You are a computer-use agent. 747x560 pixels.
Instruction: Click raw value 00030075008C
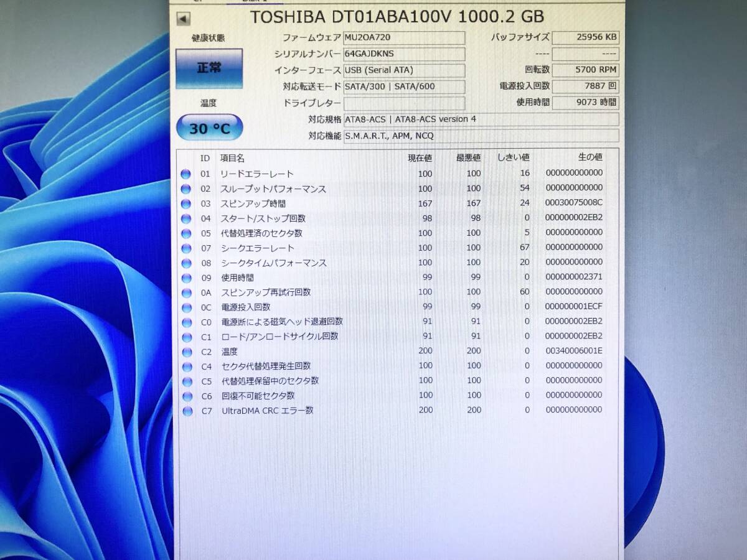tap(574, 202)
